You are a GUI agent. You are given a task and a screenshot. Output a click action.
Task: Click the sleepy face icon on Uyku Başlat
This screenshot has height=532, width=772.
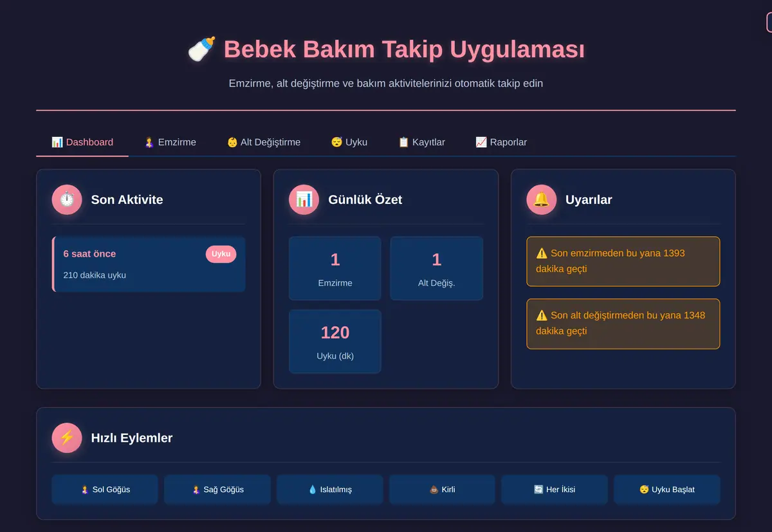click(644, 490)
